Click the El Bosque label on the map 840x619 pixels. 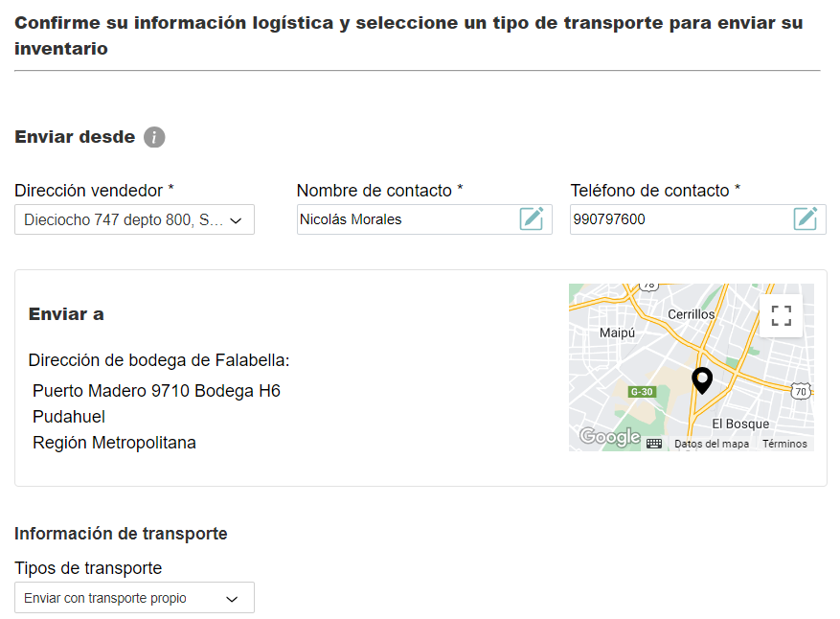pyautogui.click(x=740, y=424)
